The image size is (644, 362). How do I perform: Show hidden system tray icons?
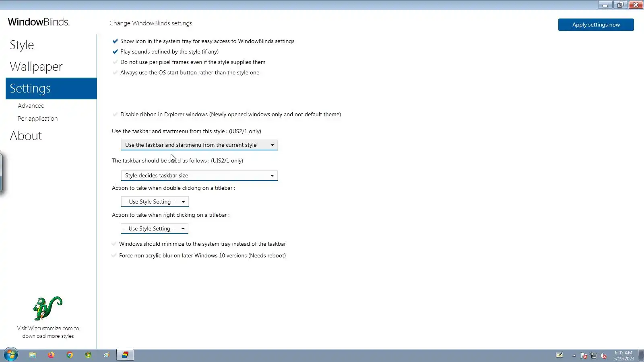tap(574, 356)
